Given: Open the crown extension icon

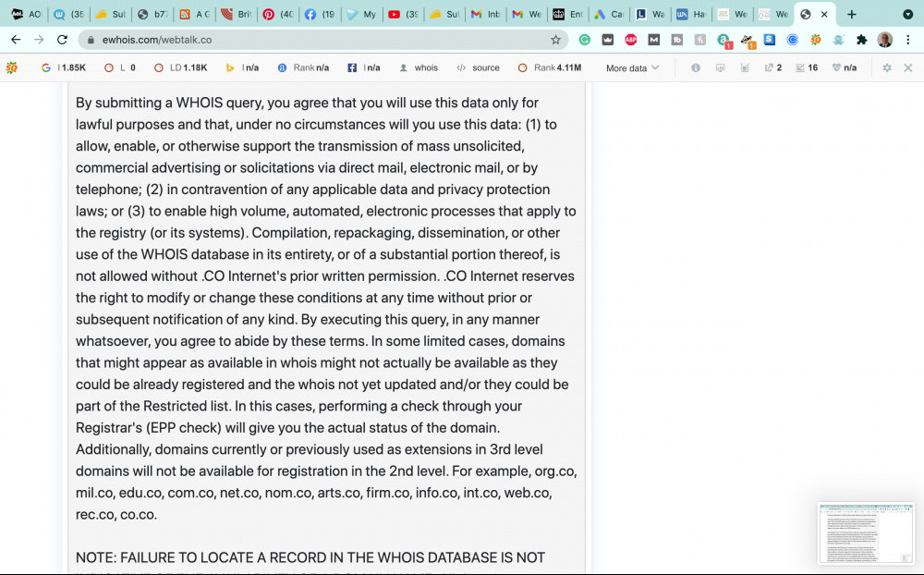Looking at the screenshot, I should coord(608,40).
